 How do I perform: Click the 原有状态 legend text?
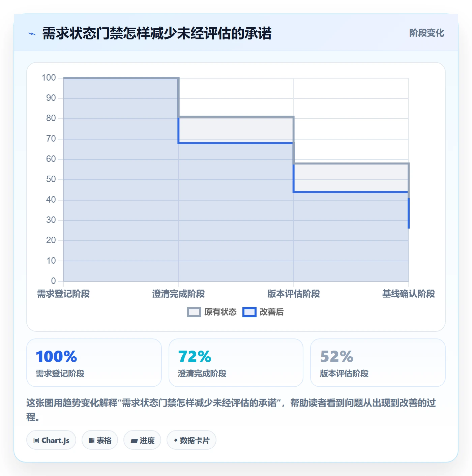coord(220,312)
